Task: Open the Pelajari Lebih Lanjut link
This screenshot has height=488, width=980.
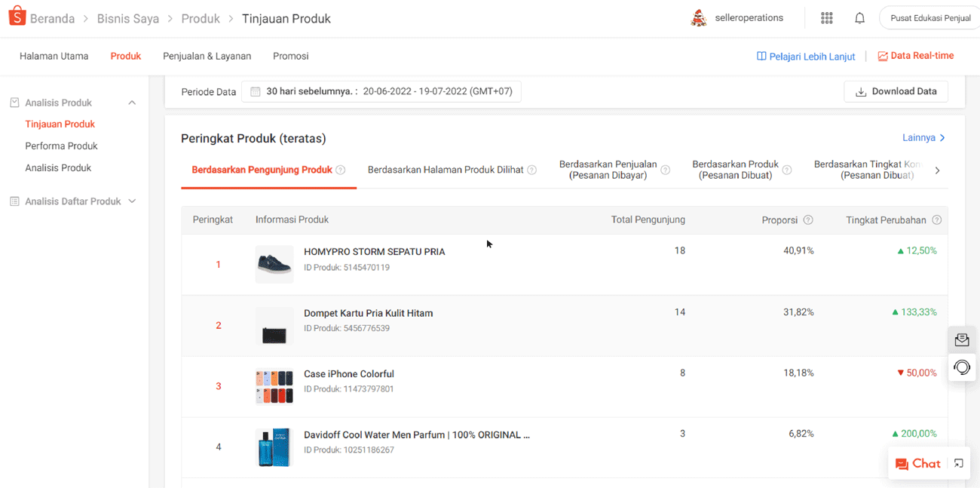Action: 806,57
